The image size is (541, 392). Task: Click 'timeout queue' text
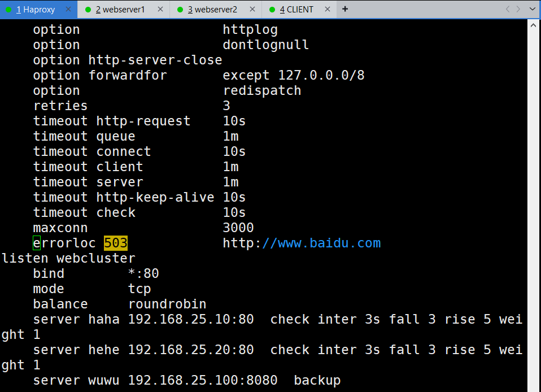point(84,136)
